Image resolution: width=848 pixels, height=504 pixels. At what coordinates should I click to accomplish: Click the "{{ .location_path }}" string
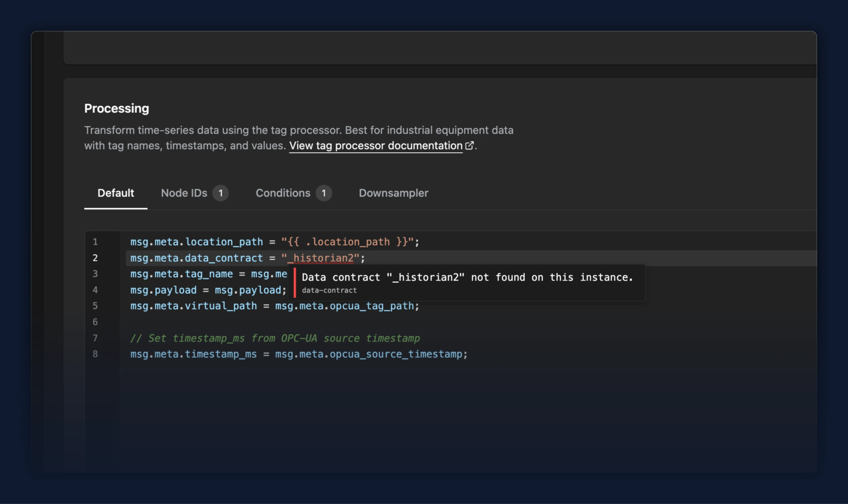point(347,242)
